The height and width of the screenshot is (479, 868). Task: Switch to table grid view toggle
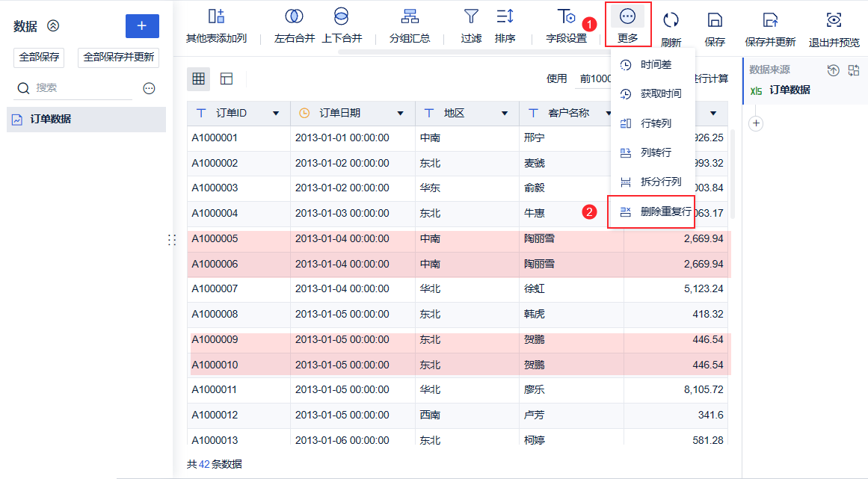[199, 78]
